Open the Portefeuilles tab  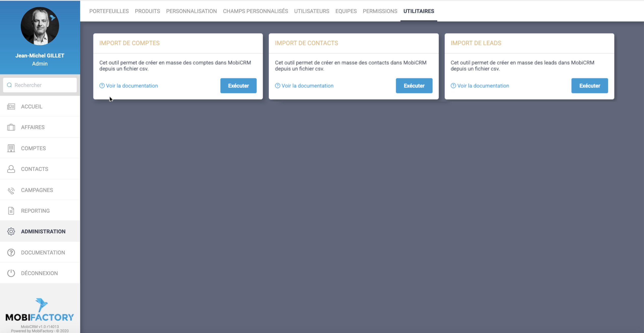[x=109, y=11]
